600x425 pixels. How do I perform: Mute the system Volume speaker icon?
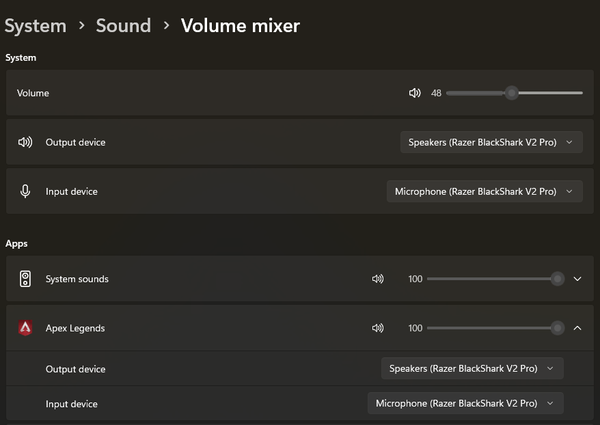[414, 93]
